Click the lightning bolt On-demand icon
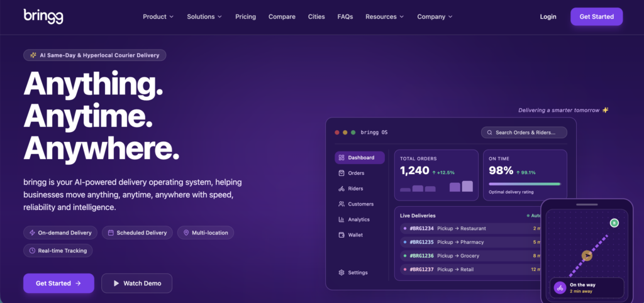 tap(32, 233)
